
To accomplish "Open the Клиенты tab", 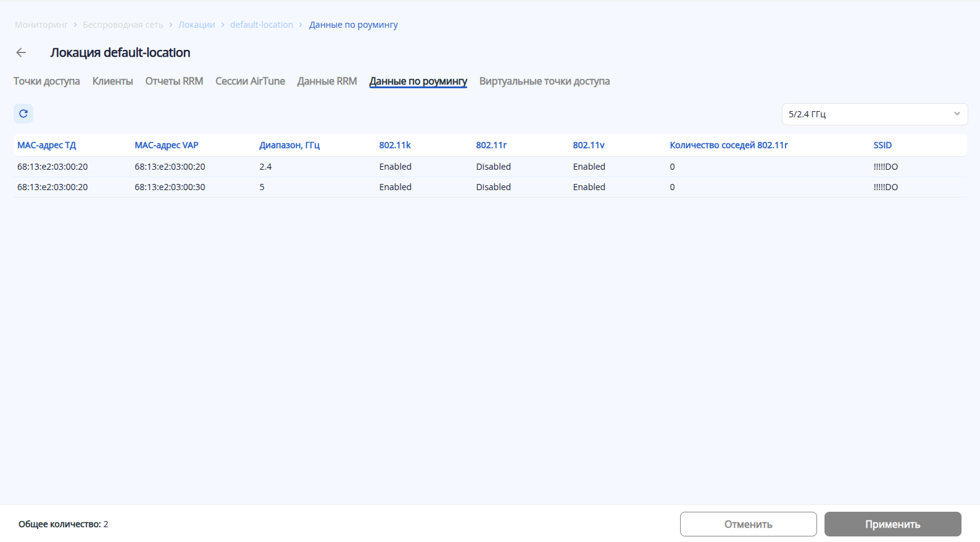I will pyautogui.click(x=112, y=81).
